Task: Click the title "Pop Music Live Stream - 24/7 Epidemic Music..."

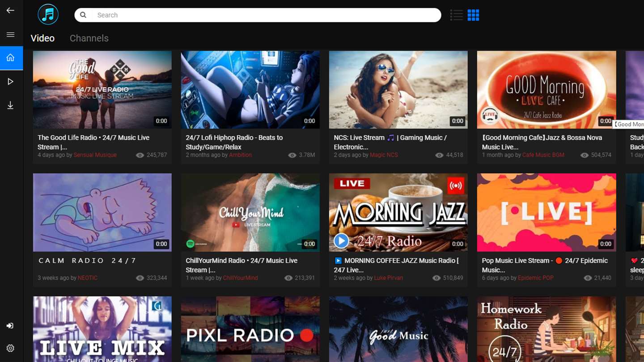Action: pos(545,265)
